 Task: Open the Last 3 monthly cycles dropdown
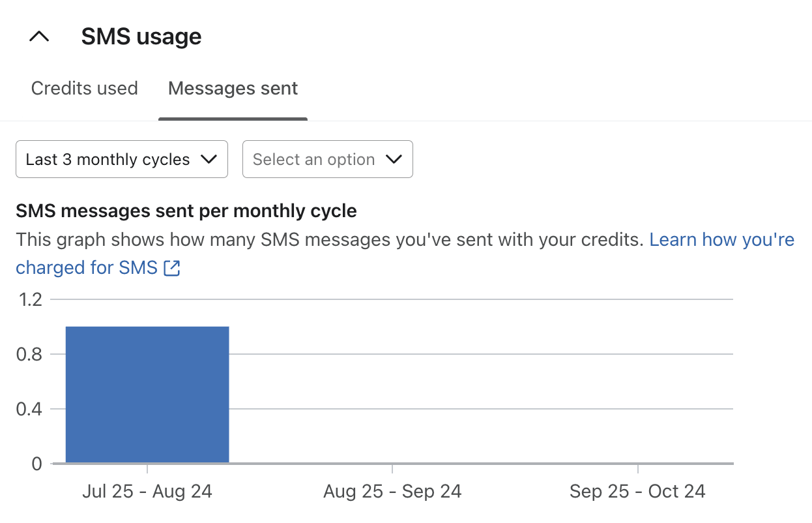[x=121, y=158]
